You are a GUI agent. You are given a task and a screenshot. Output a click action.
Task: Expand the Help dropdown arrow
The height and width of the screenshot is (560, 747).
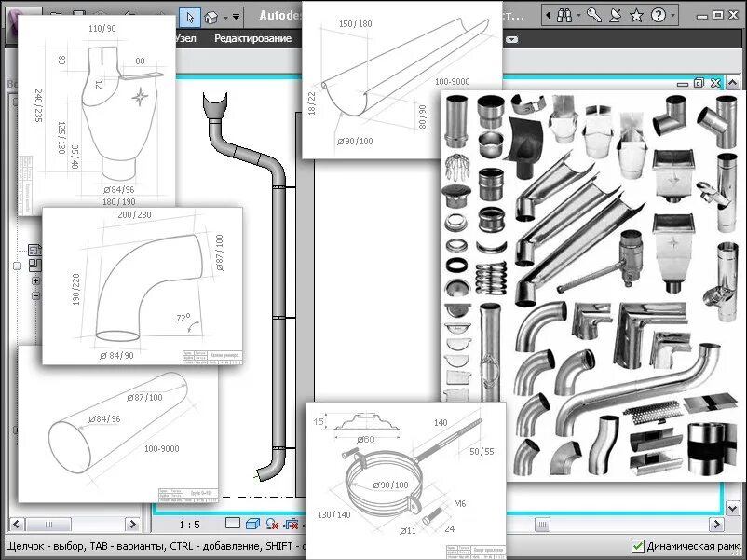[x=672, y=16]
